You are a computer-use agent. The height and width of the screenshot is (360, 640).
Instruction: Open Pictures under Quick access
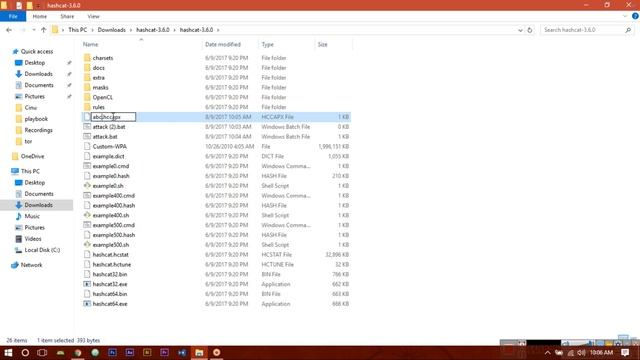pos(35,96)
